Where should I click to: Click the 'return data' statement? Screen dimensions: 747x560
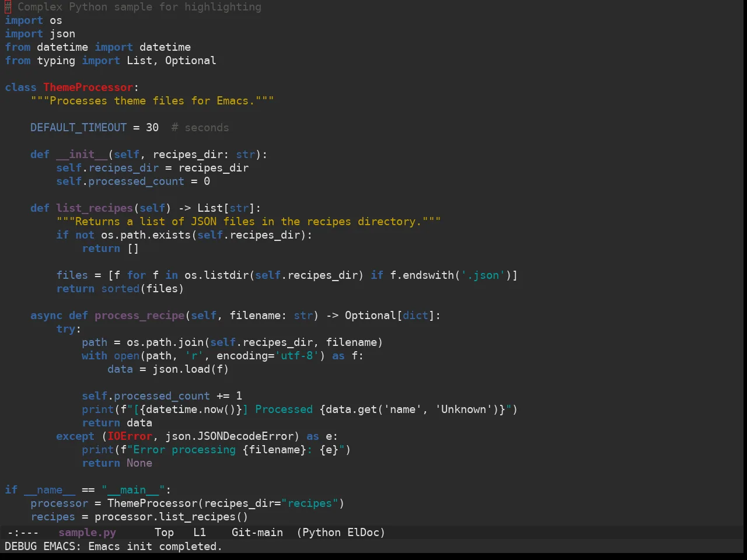pyautogui.click(x=117, y=423)
